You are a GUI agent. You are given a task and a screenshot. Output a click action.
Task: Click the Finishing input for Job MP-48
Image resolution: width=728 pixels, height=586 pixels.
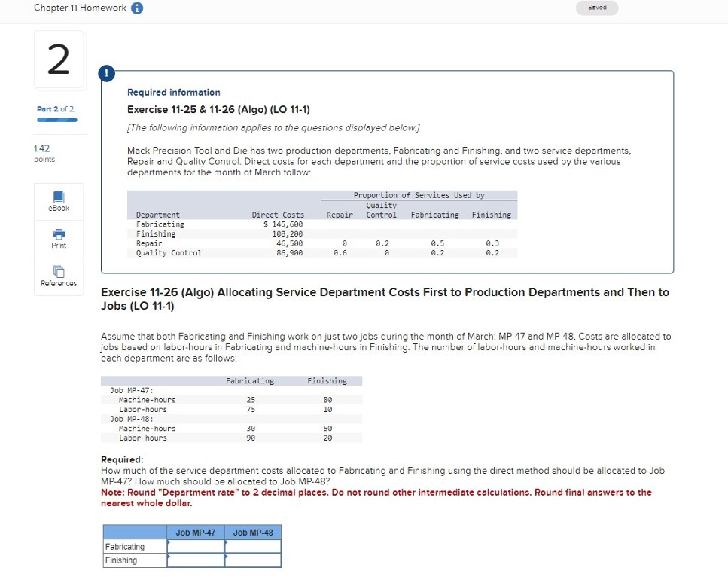tap(252, 560)
